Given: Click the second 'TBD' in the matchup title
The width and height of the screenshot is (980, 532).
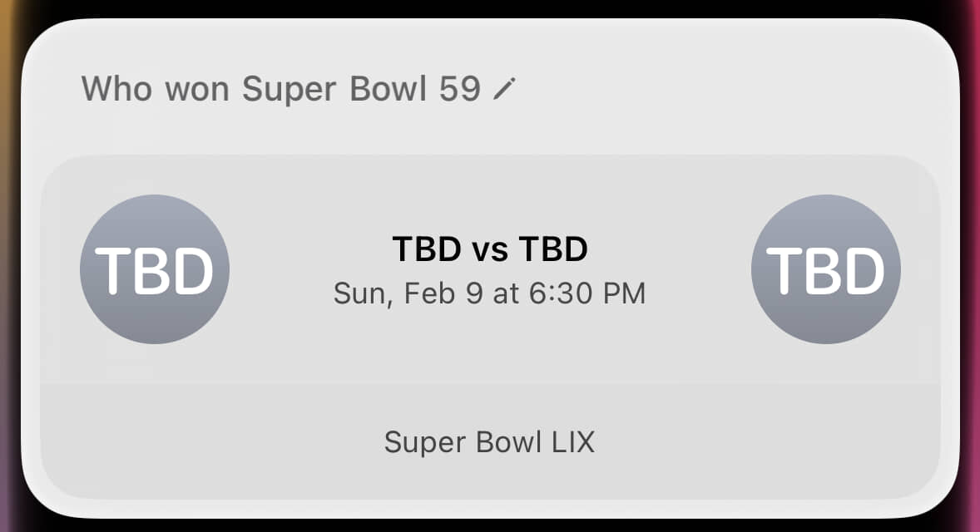Looking at the screenshot, I should [x=553, y=249].
